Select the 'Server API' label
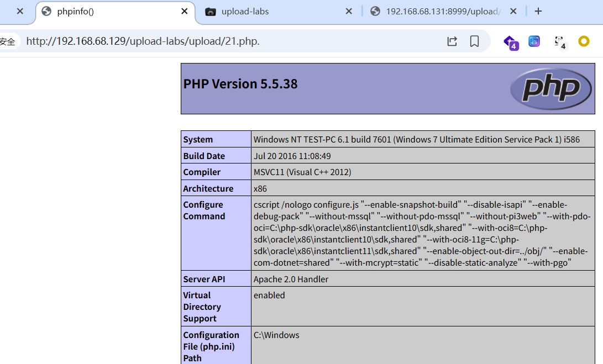The width and height of the screenshot is (603, 364). tap(204, 279)
